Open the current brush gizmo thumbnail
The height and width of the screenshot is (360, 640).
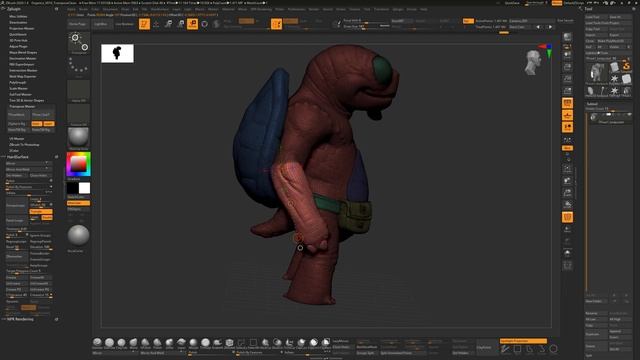[x=78, y=43]
